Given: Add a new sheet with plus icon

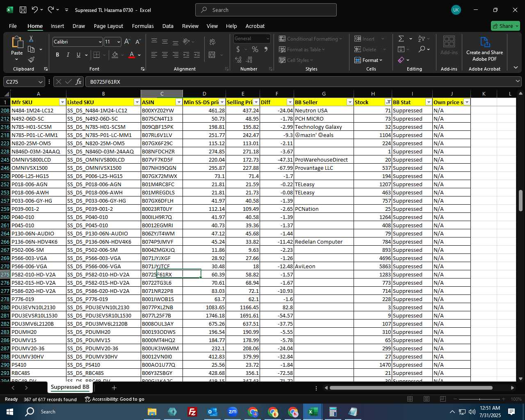Looking at the screenshot, I should 114,388.
